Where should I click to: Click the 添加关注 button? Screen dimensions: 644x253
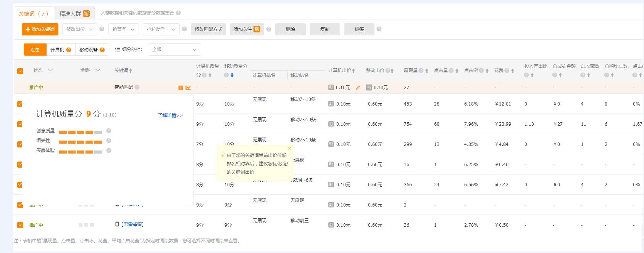[247, 29]
